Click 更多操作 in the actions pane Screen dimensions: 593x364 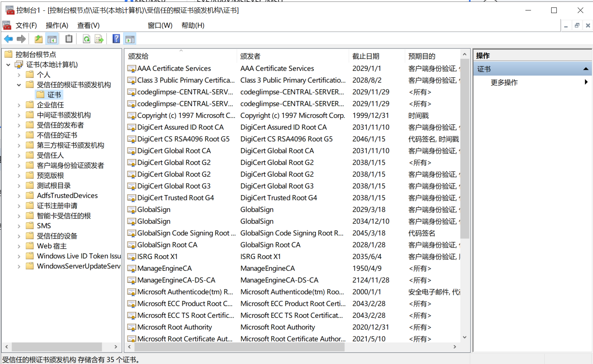504,83
